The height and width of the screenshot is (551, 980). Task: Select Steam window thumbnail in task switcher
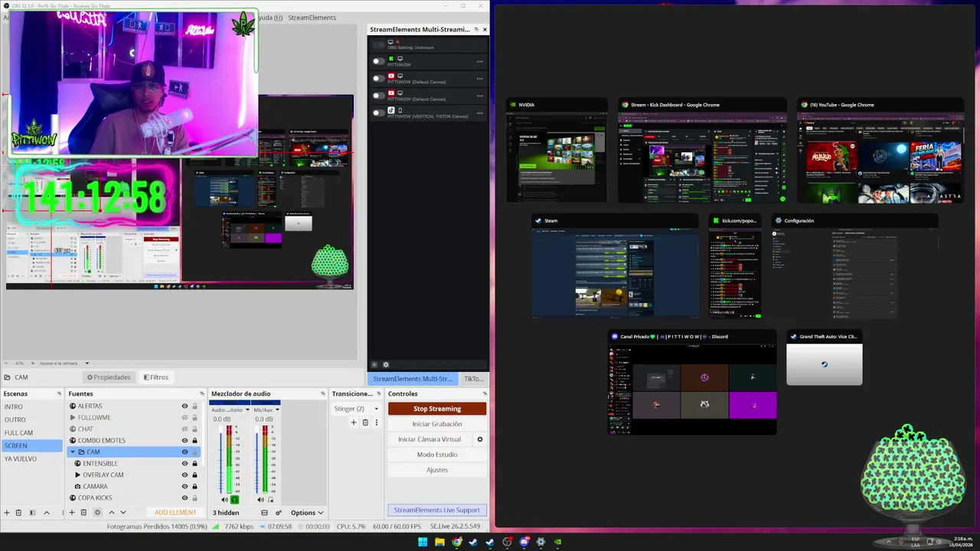pos(615,266)
